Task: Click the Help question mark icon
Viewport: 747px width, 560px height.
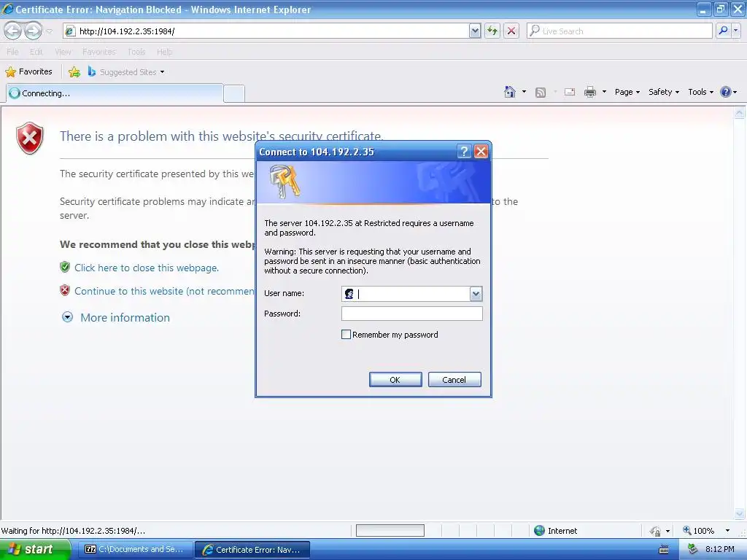Action: (x=725, y=92)
